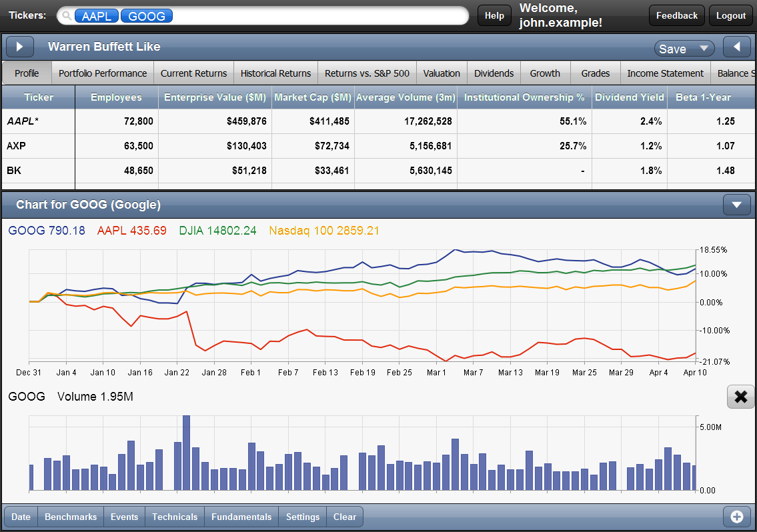The height and width of the screenshot is (532, 757).
Task: Switch to Income Statement tab
Action: pos(665,73)
